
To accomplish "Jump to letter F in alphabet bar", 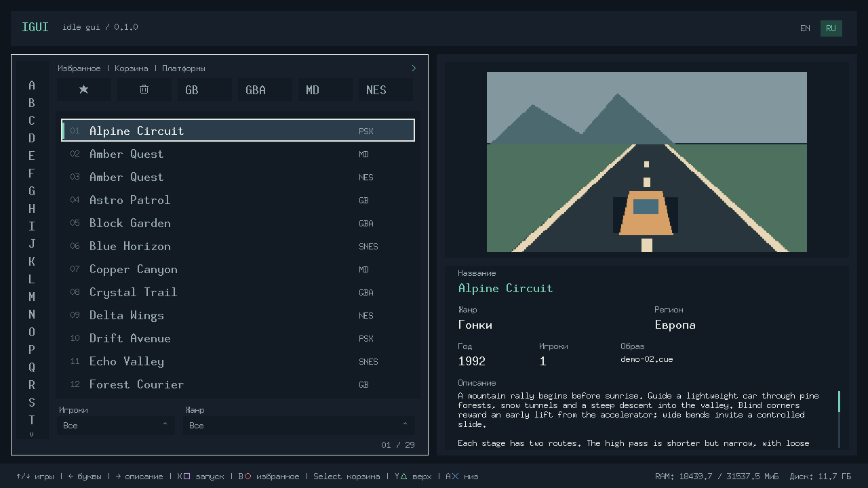I will click(31, 174).
